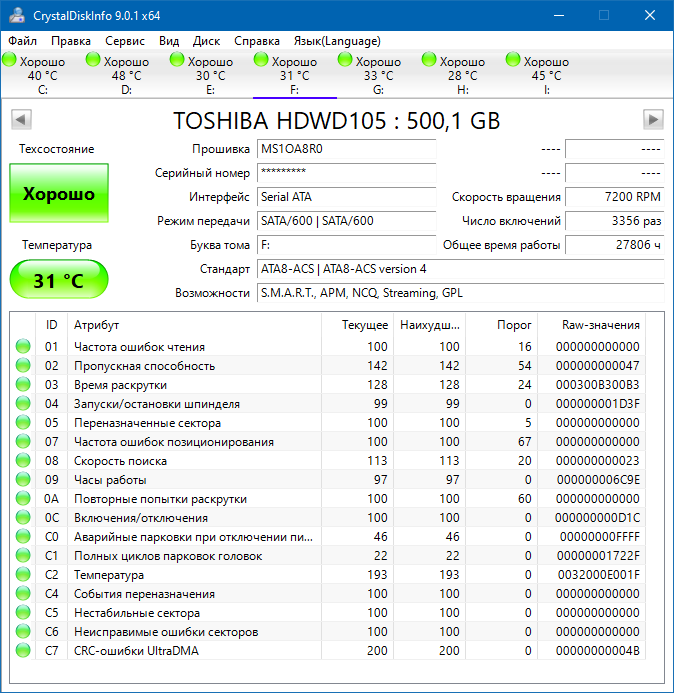
Task: Switch to drive E: health circle
Action: [177, 60]
